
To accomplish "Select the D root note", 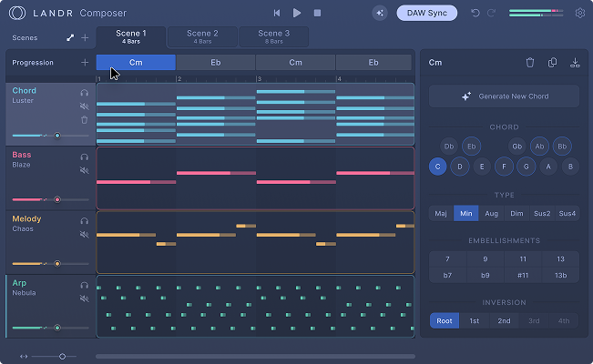I will (460, 167).
